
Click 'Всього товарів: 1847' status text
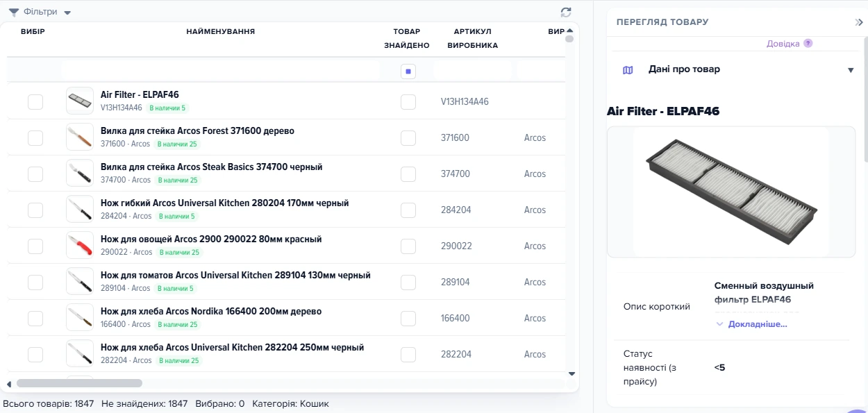pos(49,404)
